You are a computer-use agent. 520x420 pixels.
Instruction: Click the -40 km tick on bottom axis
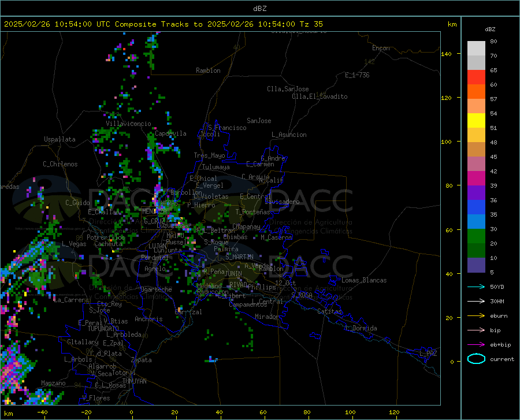[42, 412]
